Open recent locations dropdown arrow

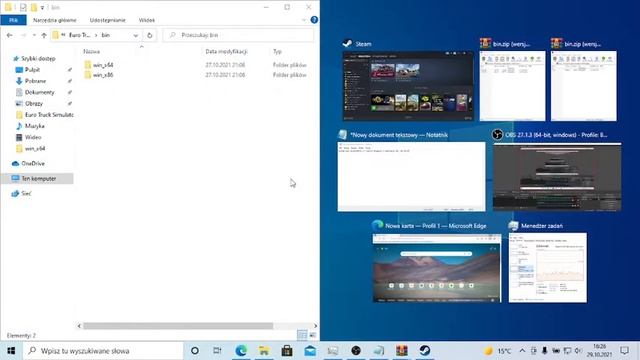pyautogui.click(x=34, y=36)
